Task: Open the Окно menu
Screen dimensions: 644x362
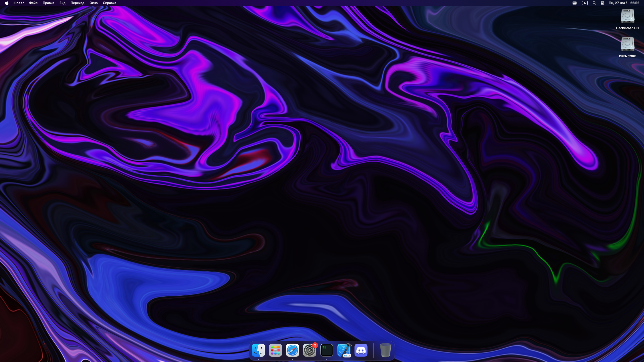Action: pos(94,3)
